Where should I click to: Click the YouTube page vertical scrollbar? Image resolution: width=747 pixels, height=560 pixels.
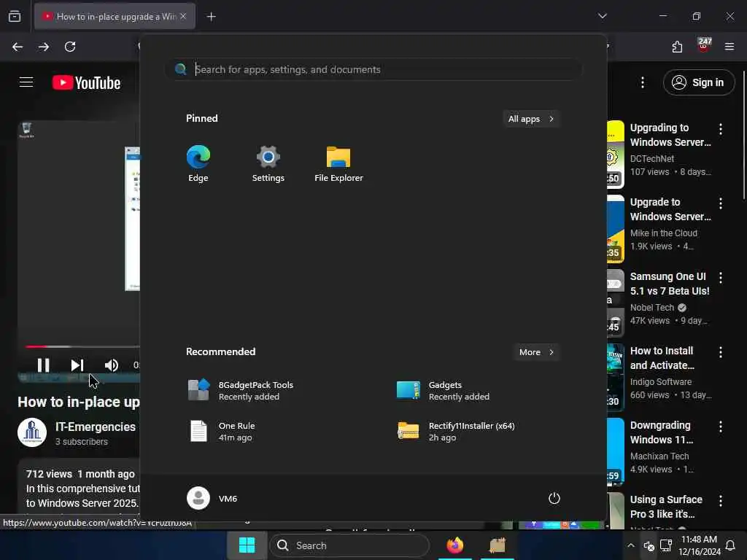(x=743, y=134)
